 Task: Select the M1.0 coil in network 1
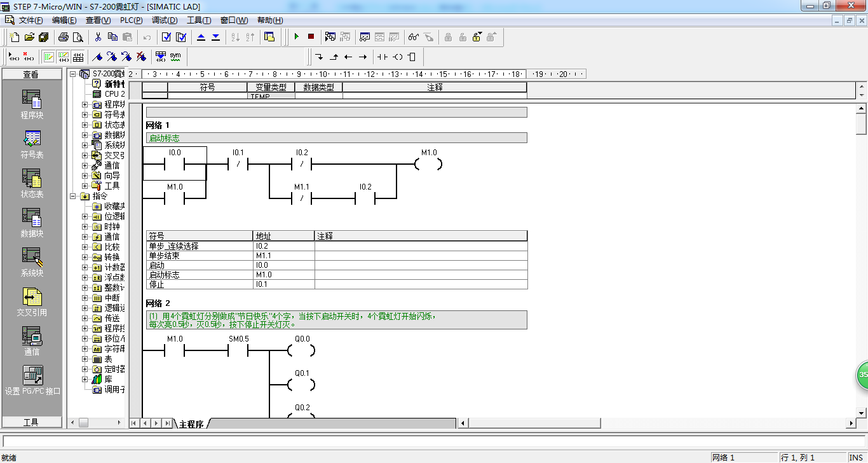coord(429,164)
